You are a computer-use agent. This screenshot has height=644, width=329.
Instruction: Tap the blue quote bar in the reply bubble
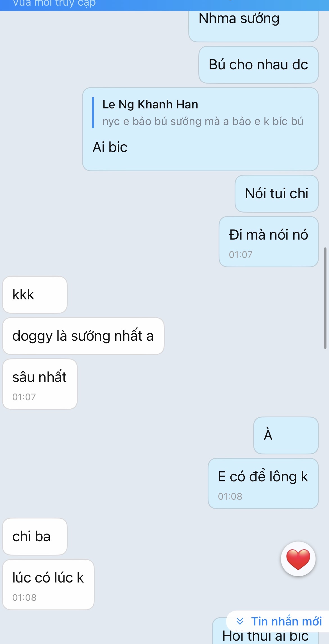93,113
